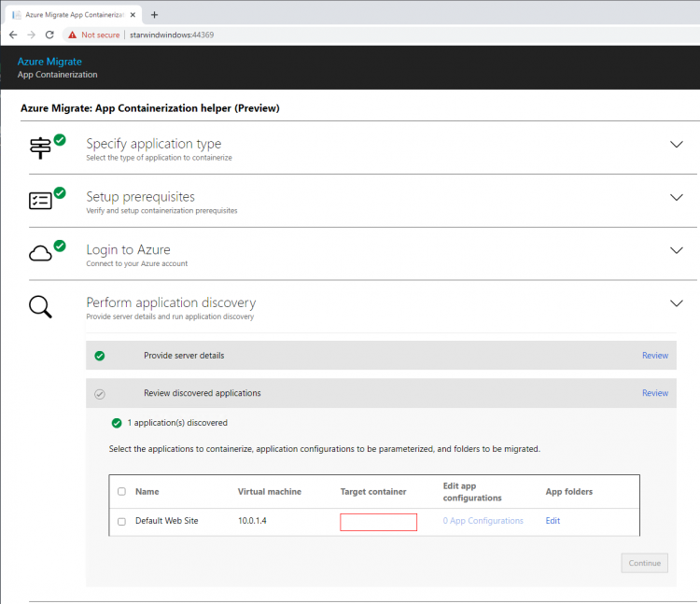700x604 pixels.
Task: Expand the Specify application type section
Action: [677, 144]
